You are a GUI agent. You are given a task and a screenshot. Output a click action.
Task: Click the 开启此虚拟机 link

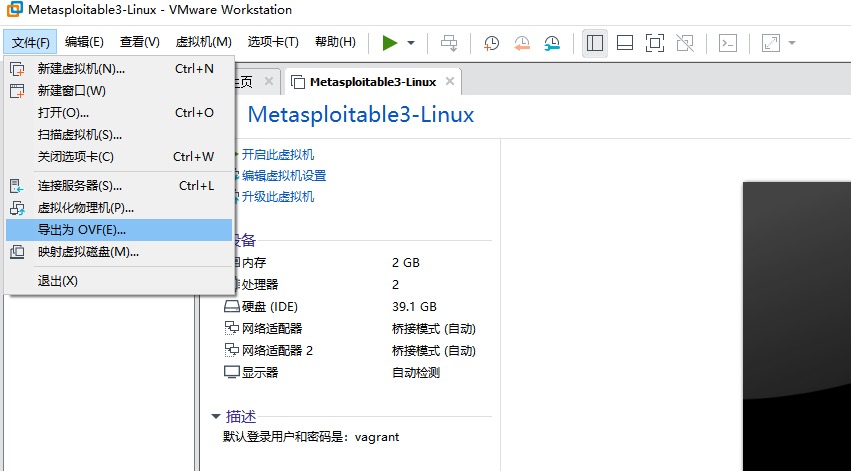coord(278,154)
